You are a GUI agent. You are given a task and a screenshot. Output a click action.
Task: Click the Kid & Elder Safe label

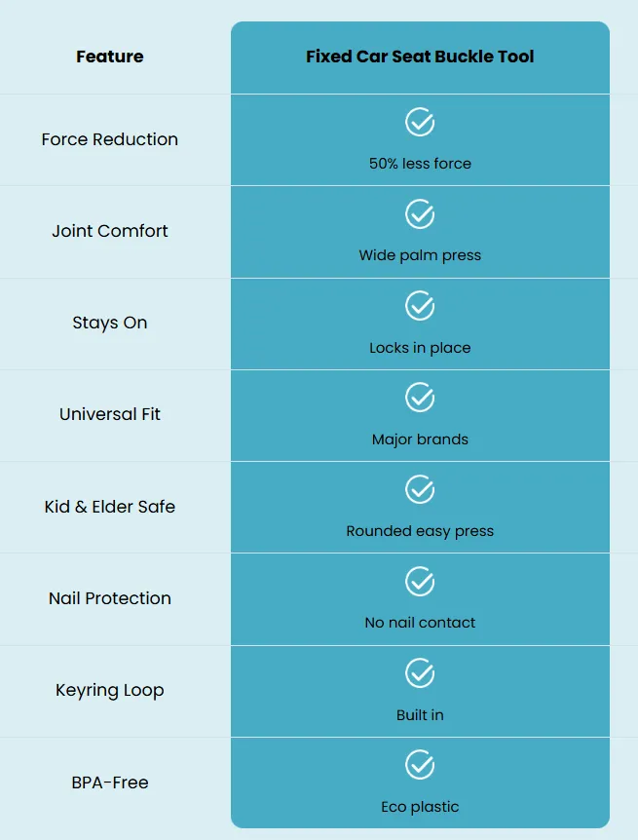click(110, 507)
